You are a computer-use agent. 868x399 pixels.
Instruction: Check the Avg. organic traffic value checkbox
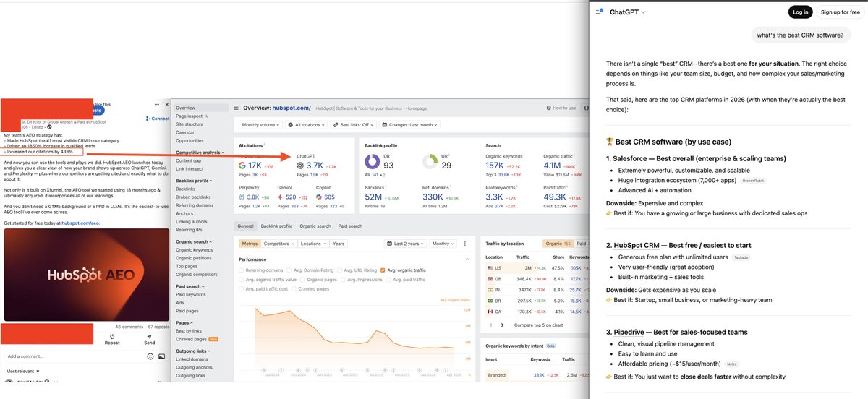(x=242, y=280)
